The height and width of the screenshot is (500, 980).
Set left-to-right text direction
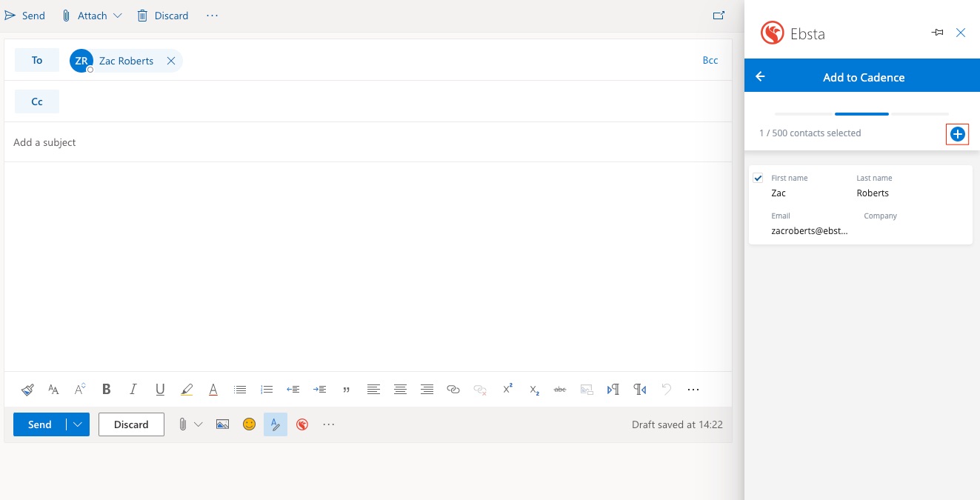coord(613,389)
